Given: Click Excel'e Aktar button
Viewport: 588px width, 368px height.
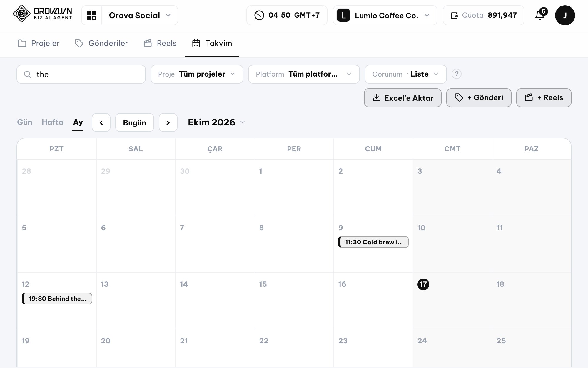Looking at the screenshot, I should tap(403, 98).
